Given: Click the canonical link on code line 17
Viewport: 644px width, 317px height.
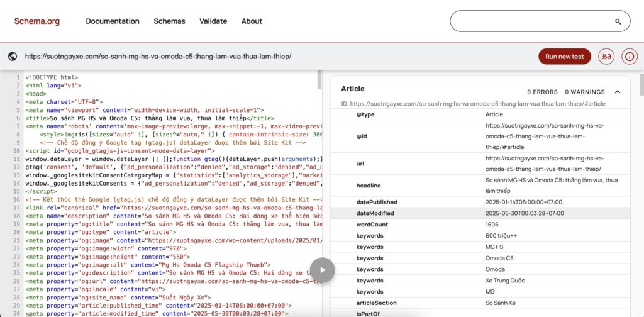Looking at the screenshot, I should click(x=174, y=208).
